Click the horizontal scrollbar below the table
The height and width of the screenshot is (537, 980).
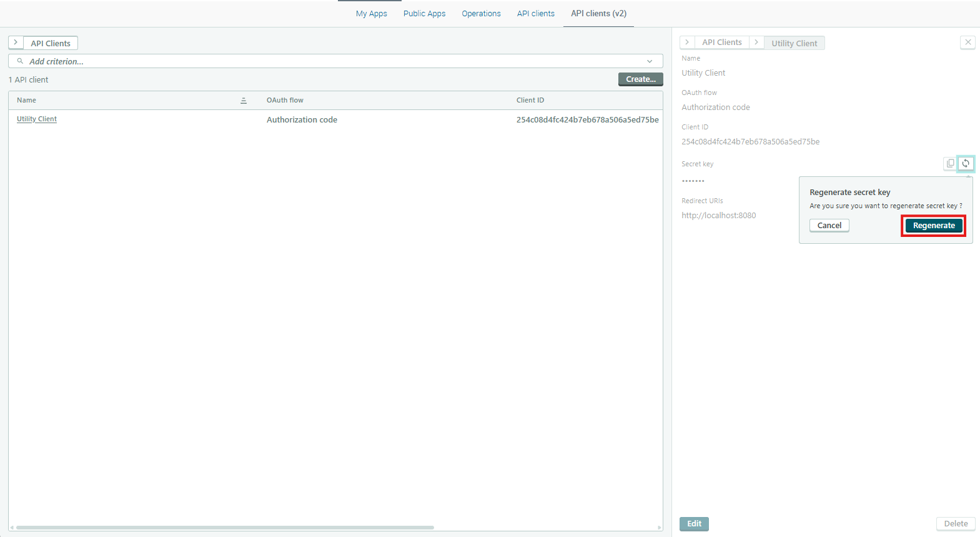pos(225,528)
